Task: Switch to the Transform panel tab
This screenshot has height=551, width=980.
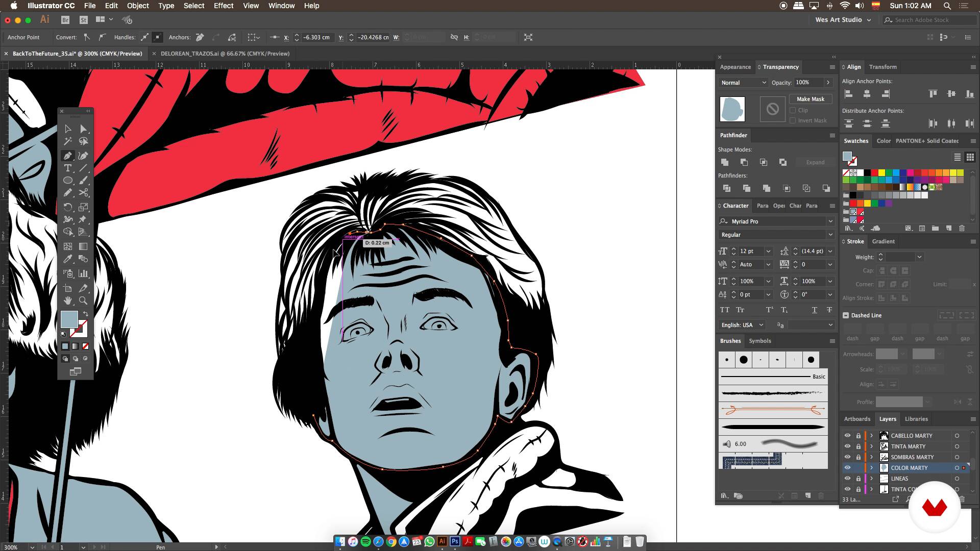Action: coord(883,67)
